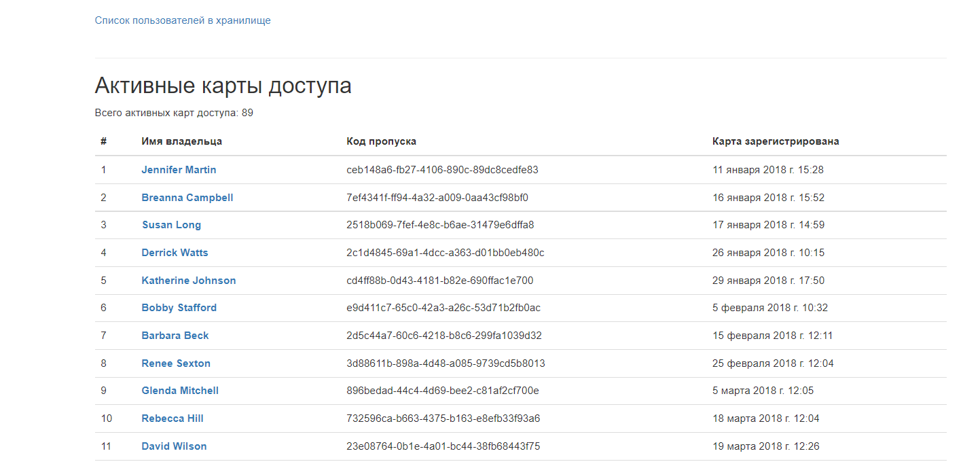
Task: Click the "#" column header
Action: pos(103,141)
